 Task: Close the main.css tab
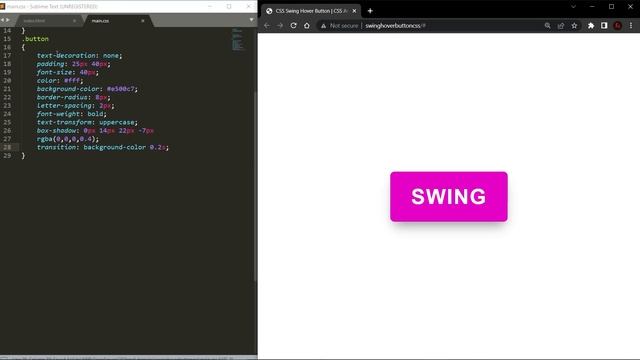coord(143,20)
